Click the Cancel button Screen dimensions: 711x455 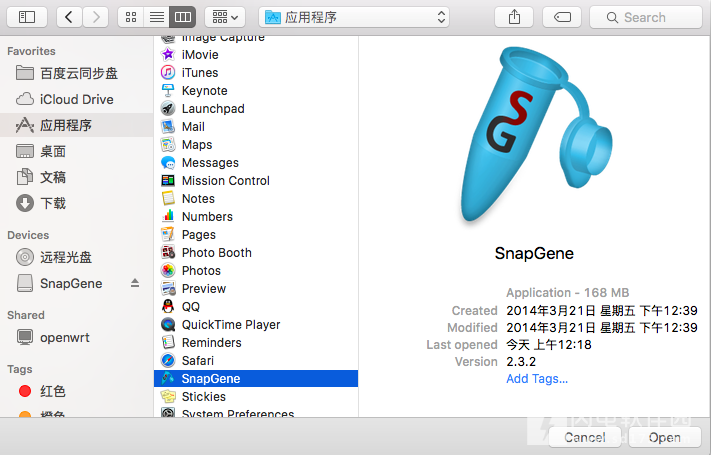(584, 437)
